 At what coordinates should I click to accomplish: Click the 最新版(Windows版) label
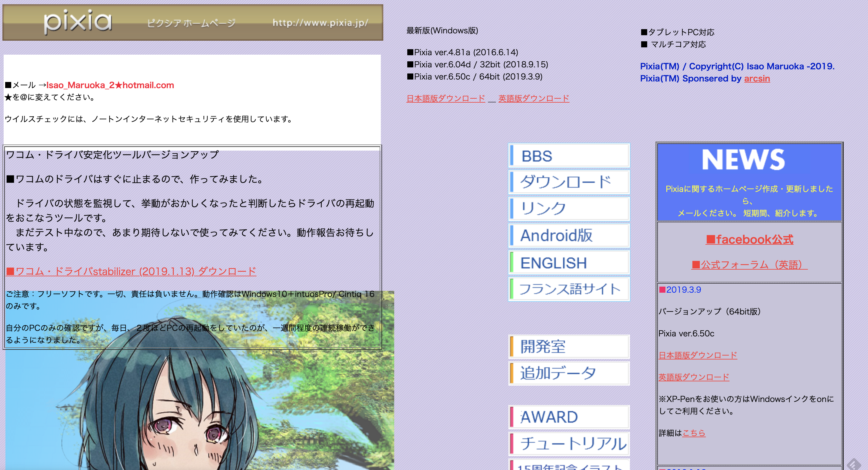pyautogui.click(x=442, y=30)
